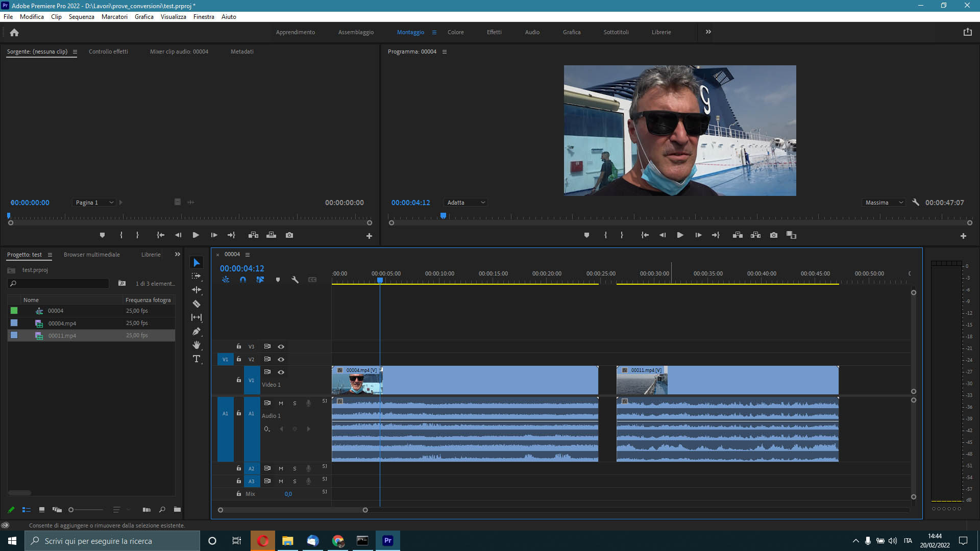
Task: Open Sorgente panel menu
Action: click(x=75, y=52)
